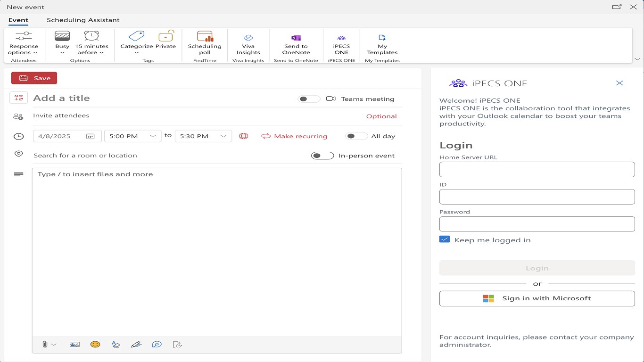This screenshot has width=644, height=362.
Task: Switch to the Scheduling Assistant tab
Action: [83, 20]
